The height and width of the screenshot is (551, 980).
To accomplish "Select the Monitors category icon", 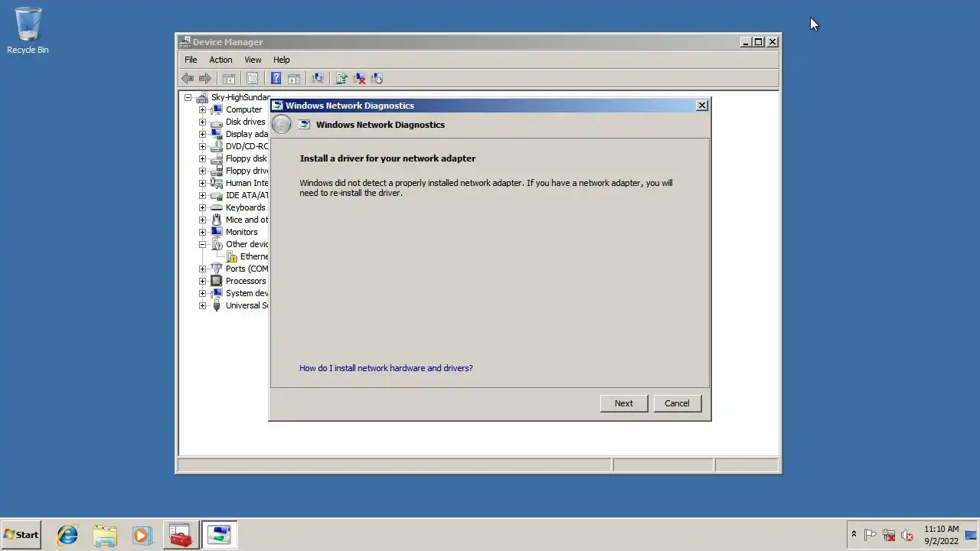I will point(217,232).
